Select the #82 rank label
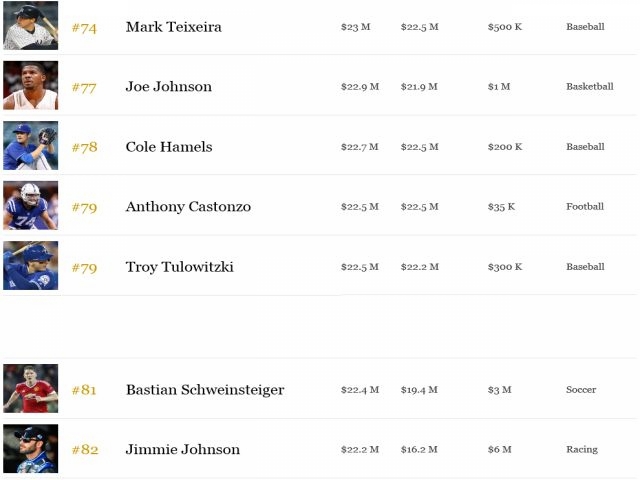640x480 pixels. [x=85, y=450]
